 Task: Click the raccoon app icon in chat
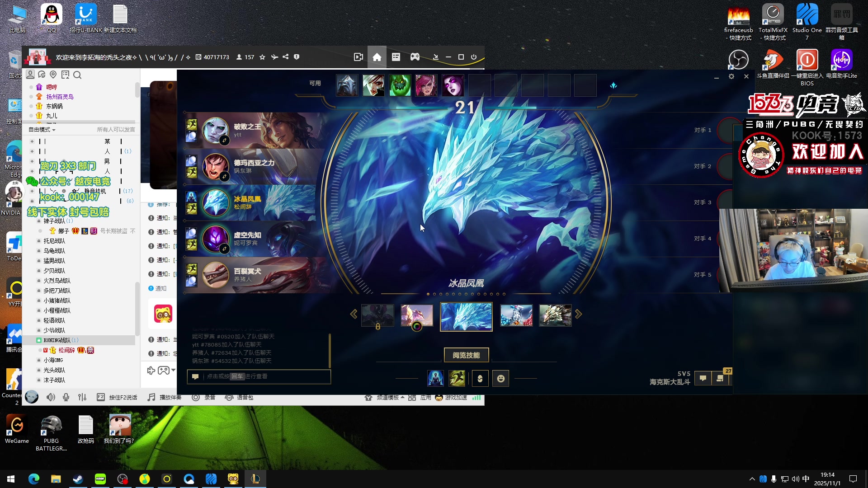point(163,314)
